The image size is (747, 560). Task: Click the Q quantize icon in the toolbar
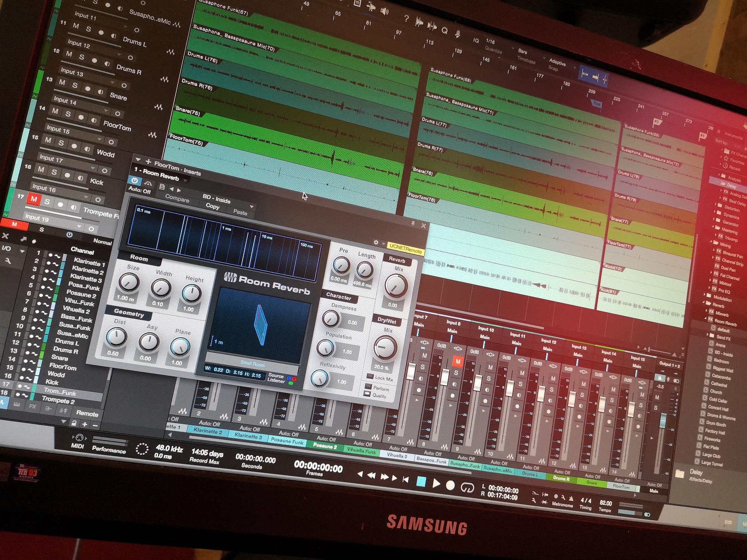click(x=445, y=30)
